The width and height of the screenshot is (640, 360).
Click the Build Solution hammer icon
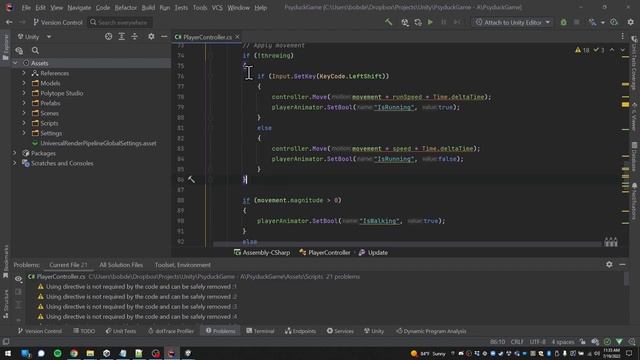point(389,22)
